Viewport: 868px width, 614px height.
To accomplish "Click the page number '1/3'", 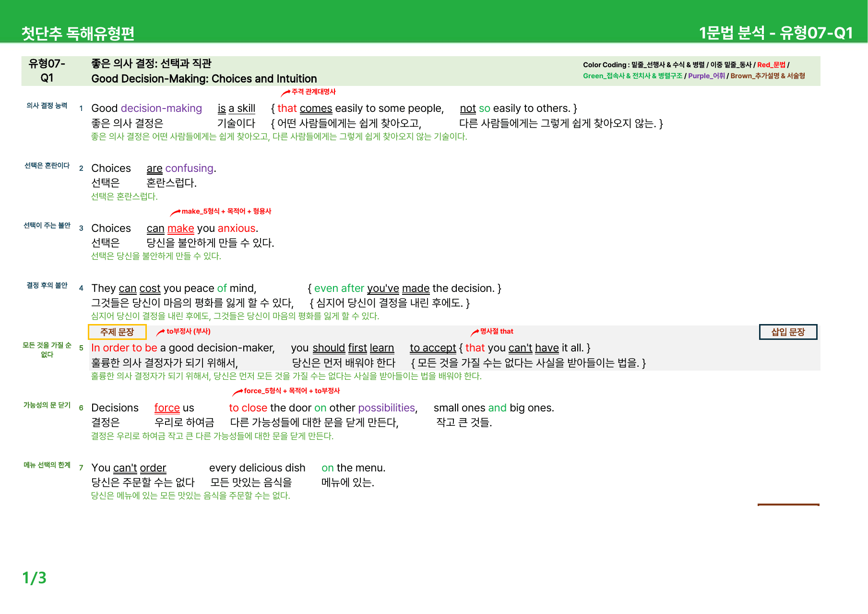I will [x=34, y=578].
